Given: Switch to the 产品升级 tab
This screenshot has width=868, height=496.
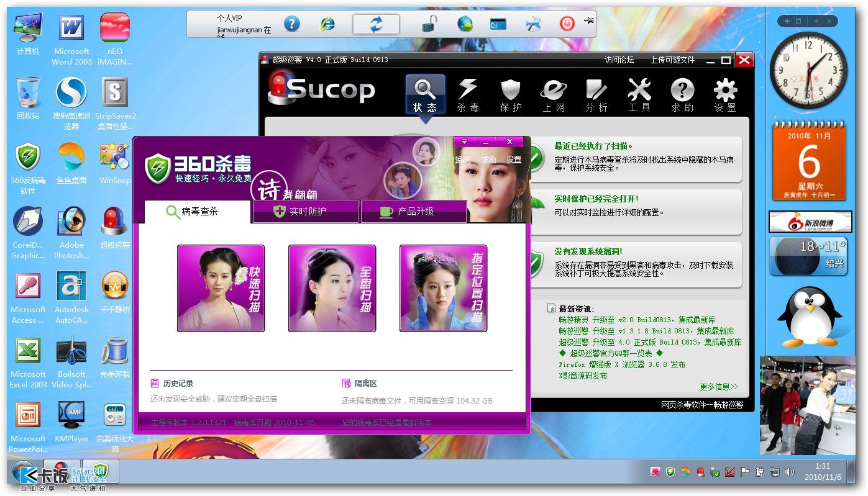Looking at the screenshot, I should point(414,212).
